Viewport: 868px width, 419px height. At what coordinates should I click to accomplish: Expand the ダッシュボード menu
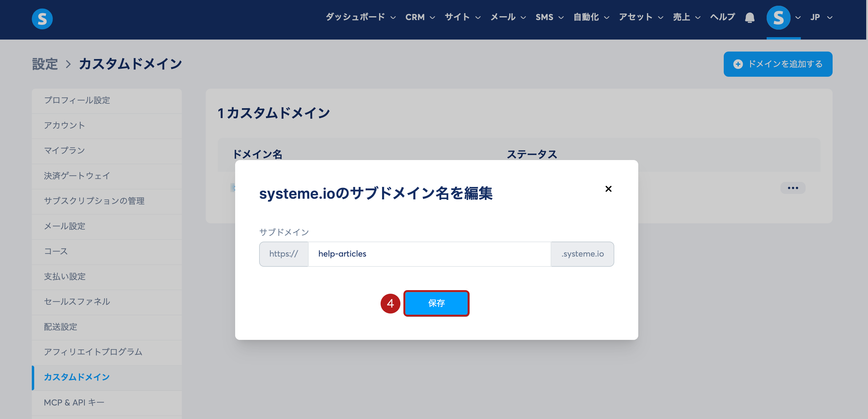(x=361, y=17)
